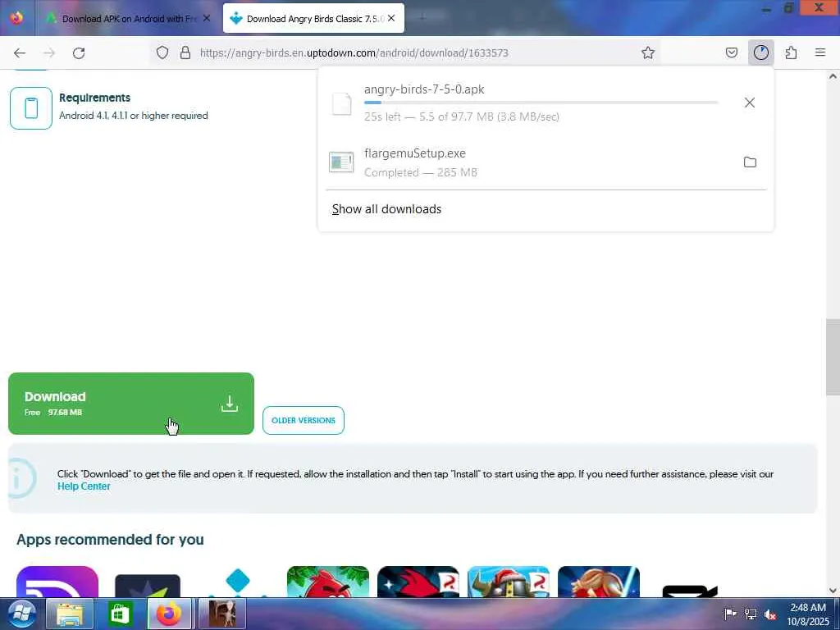Viewport: 840px width, 630px height.
Task: Open Angry Birds Seasons helmet pig thumbnail
Action: (509, 582)
